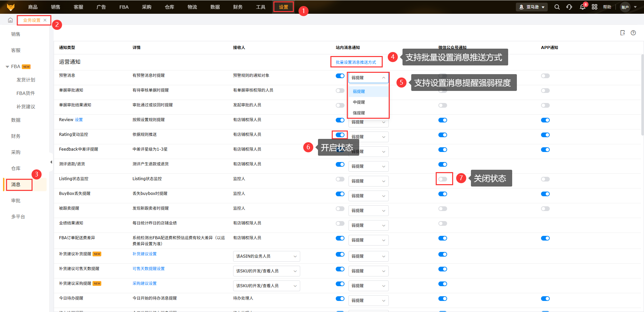Enable 预警消息 APP notification switch

545,76
